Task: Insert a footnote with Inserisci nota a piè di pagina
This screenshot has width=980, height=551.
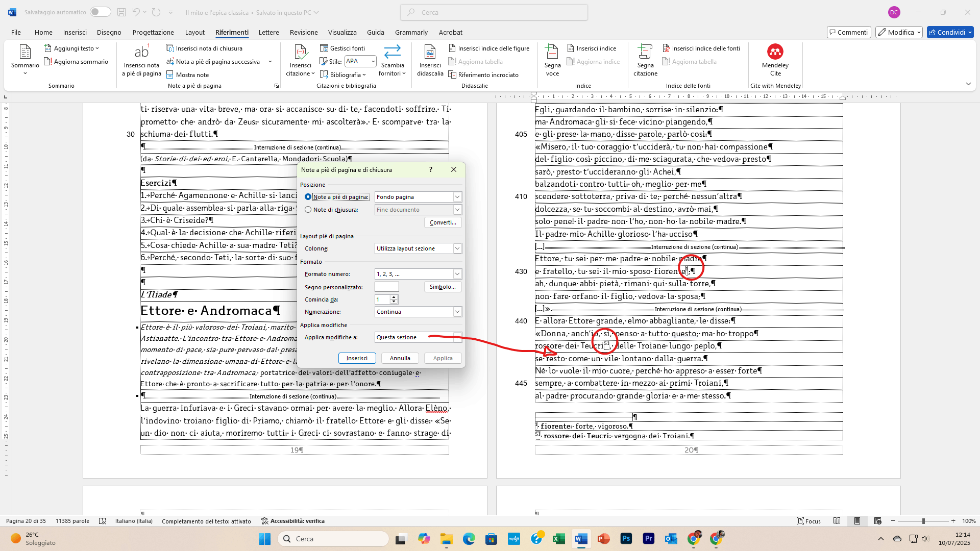Action: pyautogui.click(x=141, y=61)
